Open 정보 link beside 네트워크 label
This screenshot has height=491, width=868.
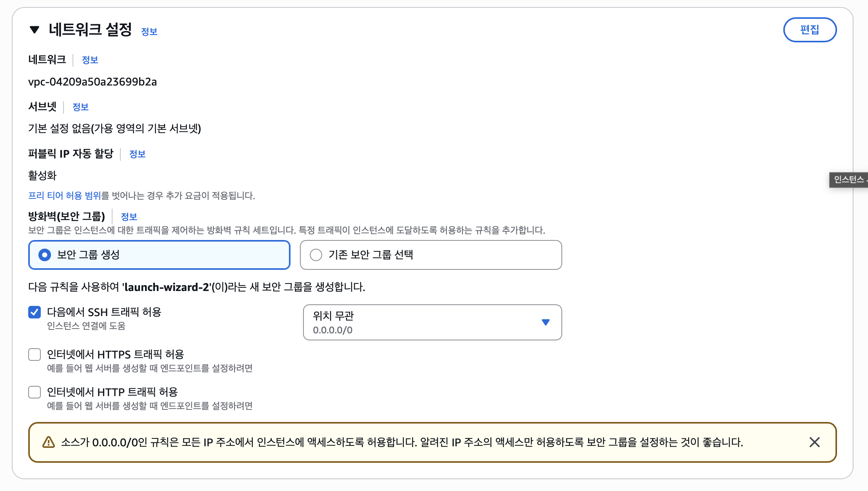pyautogui.click(x=90, y=60)
